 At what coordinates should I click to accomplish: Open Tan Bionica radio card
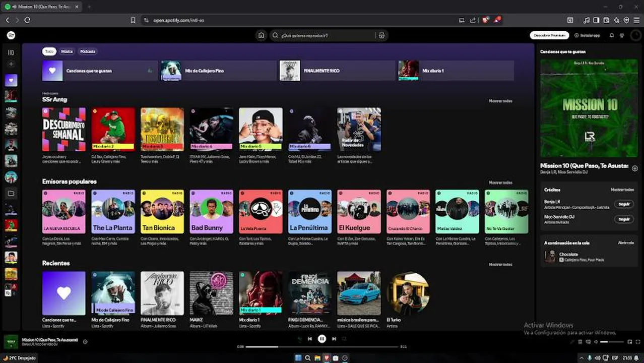coord(162,211)
